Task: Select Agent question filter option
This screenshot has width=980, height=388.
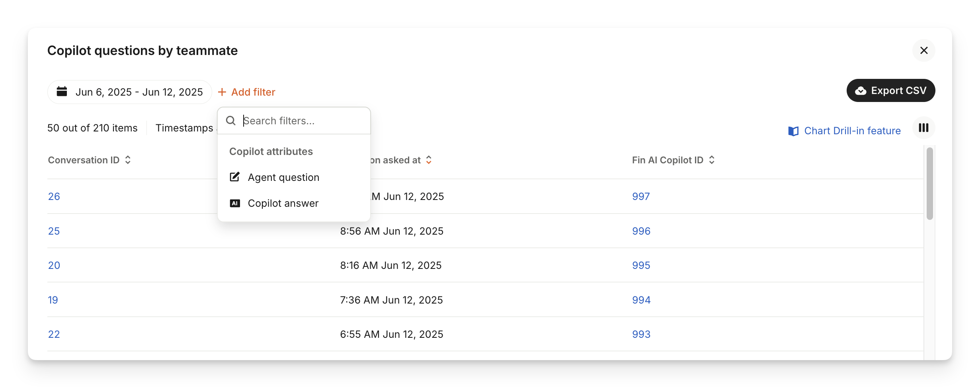Action: 283,177
